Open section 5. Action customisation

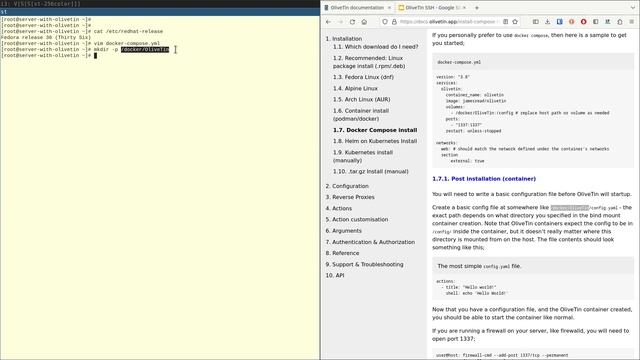point(357,220)
